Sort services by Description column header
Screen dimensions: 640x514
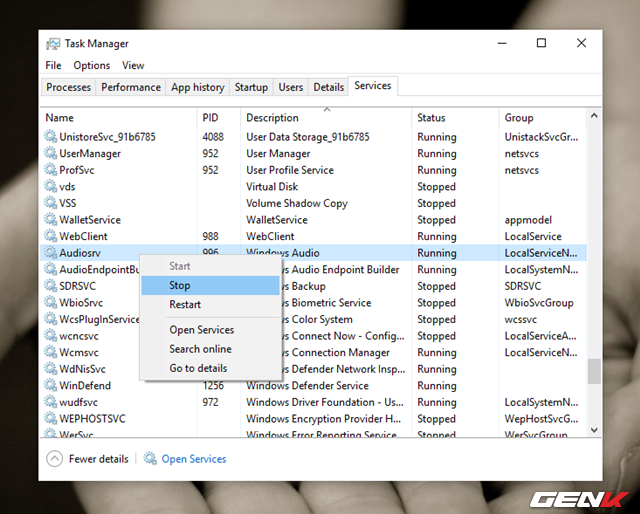tap(326, 118)
